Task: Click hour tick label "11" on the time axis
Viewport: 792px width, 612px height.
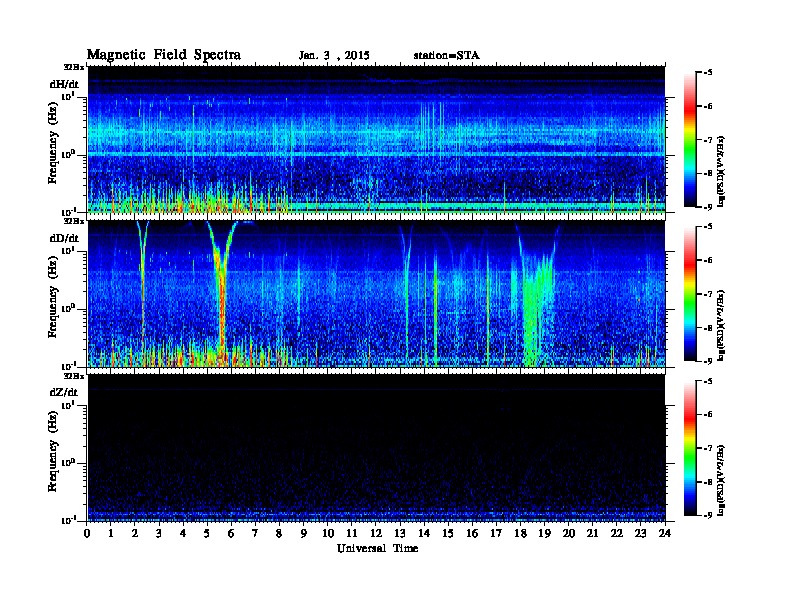Action: (352, 533)
